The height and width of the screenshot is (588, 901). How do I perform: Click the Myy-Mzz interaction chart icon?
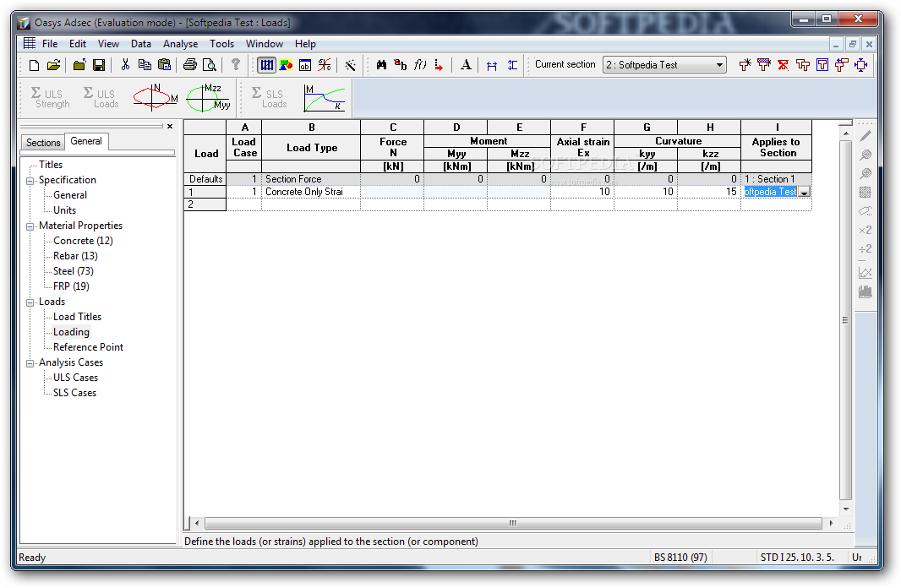[x=208, y=97]
